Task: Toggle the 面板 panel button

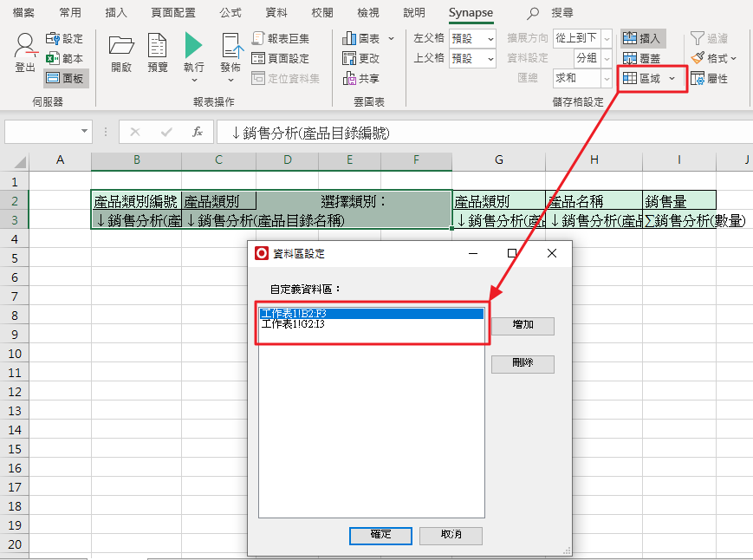Action: pos(66,78)
